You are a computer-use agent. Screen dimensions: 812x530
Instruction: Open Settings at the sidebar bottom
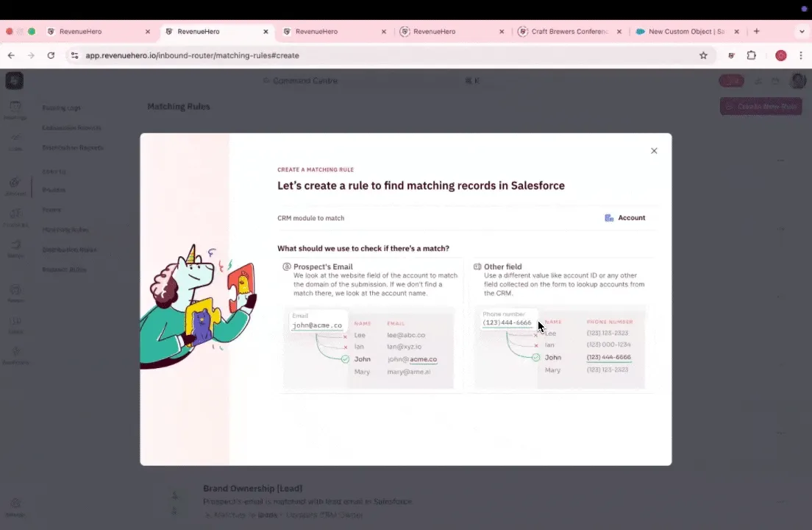15,508
